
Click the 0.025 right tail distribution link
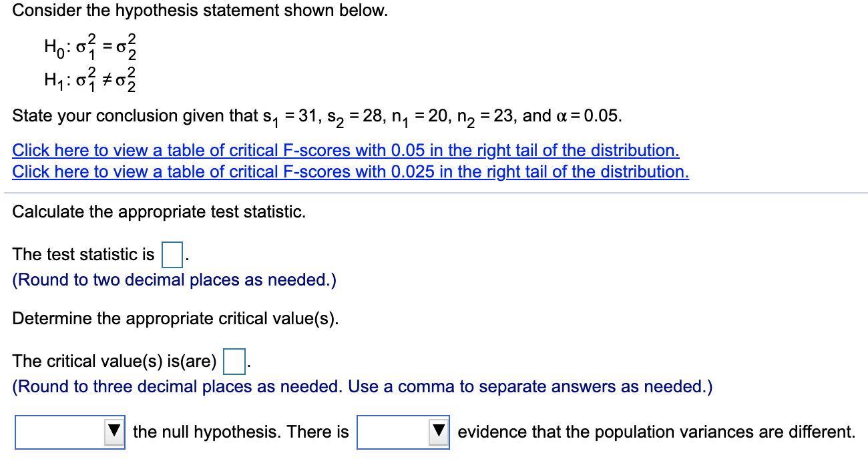350,171
